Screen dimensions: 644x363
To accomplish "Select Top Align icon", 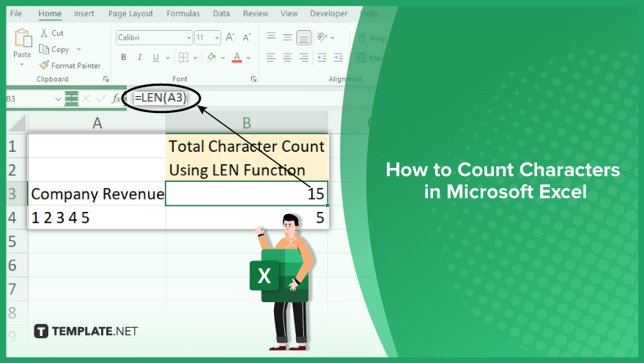I will (x=271, y=37).
